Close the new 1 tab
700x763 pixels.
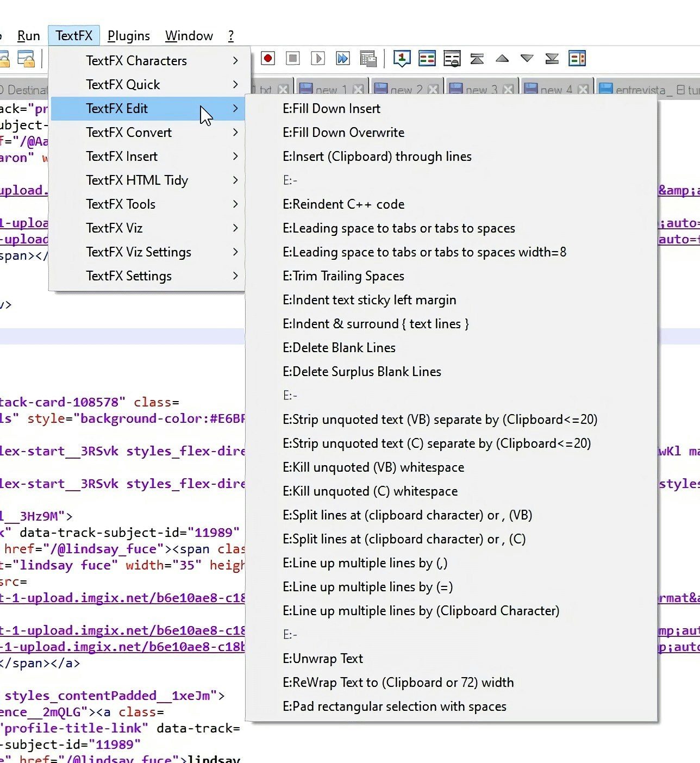click(x=358, y=90)
